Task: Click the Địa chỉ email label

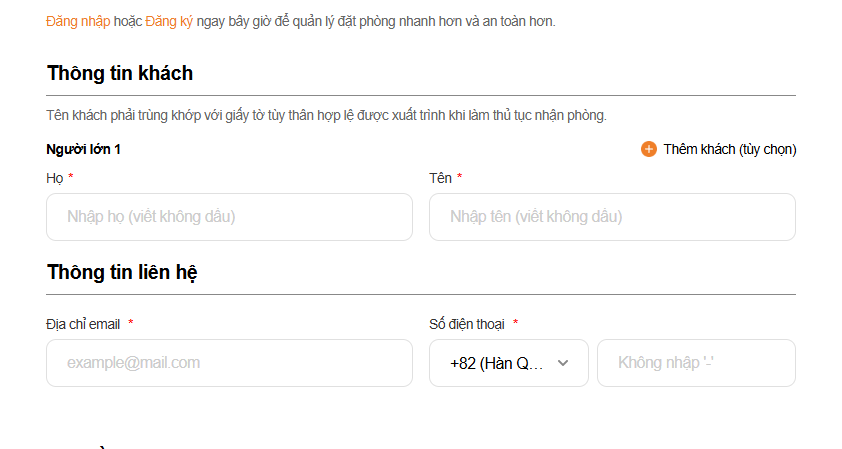Action: 83,324
